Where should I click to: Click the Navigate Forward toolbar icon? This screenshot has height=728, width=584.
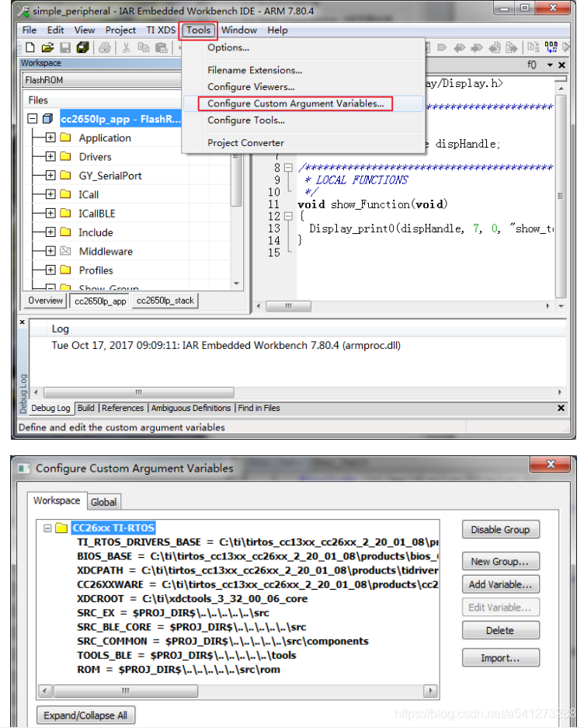(511, 47)
